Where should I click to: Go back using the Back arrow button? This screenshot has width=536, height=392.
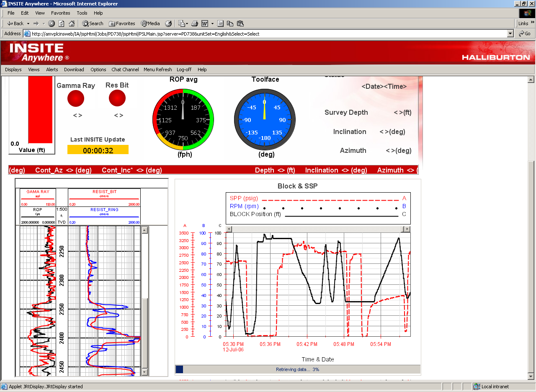(x=15, y=23)
